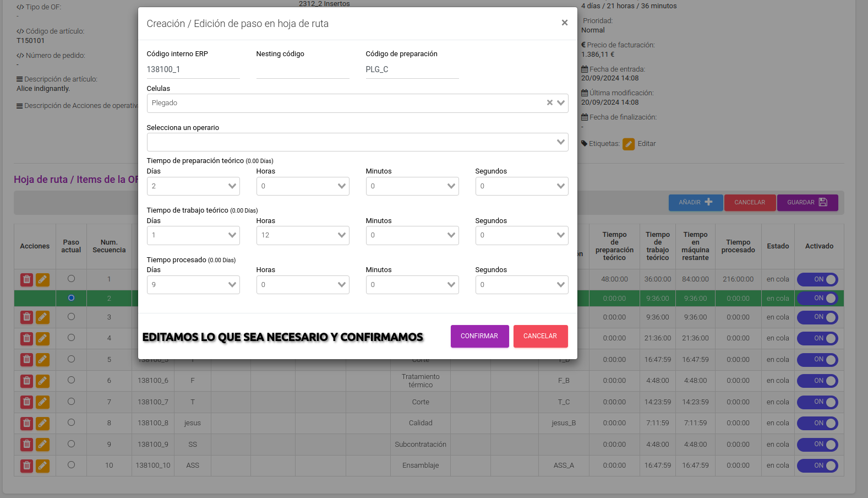Delete route step in row 1

coord(26,280)
